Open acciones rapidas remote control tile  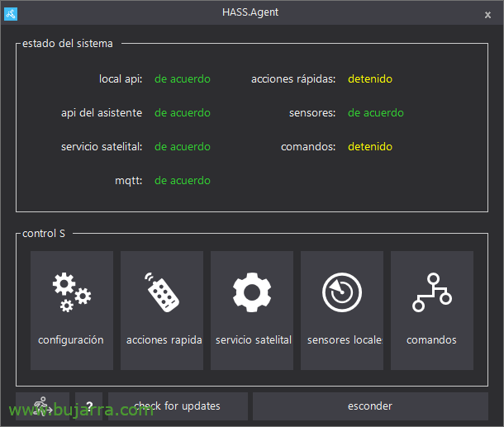point(162,311)
